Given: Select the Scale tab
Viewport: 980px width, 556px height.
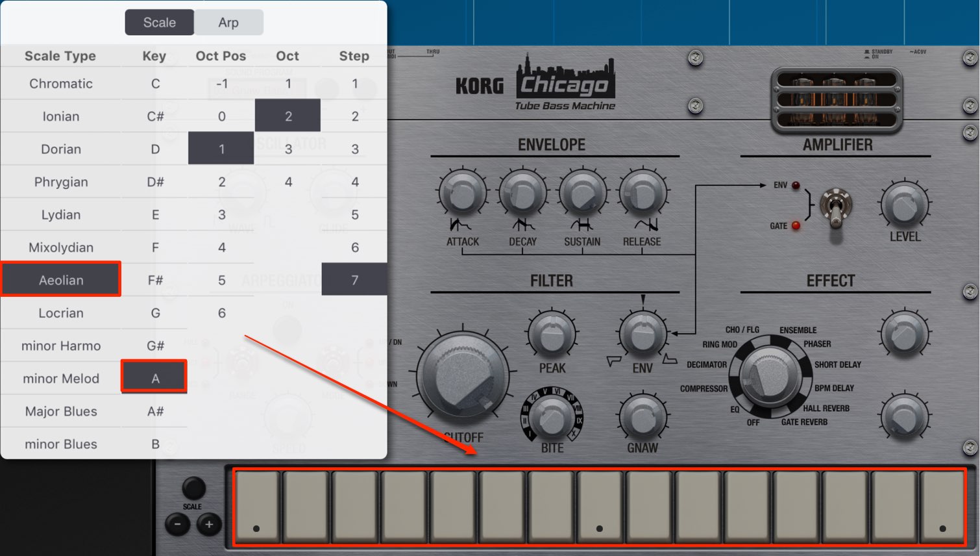Looking at the screenshot, I should tap(160, 22).
